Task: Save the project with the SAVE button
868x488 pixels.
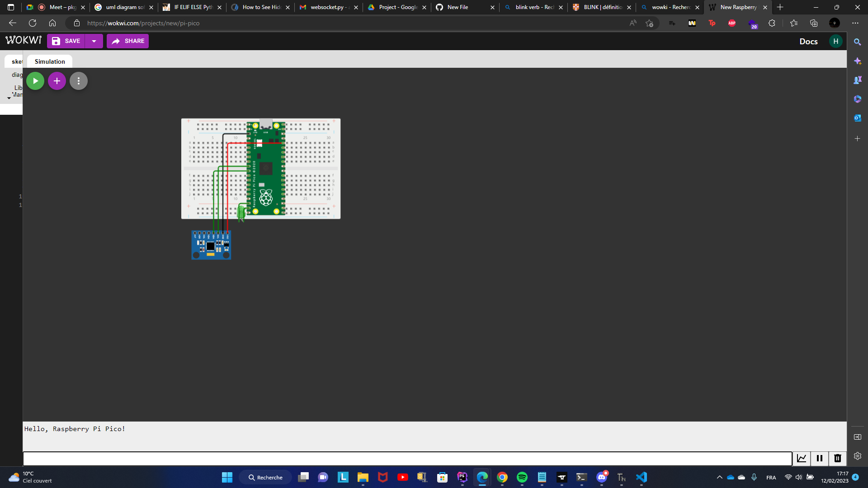Action: coord(67,41)
